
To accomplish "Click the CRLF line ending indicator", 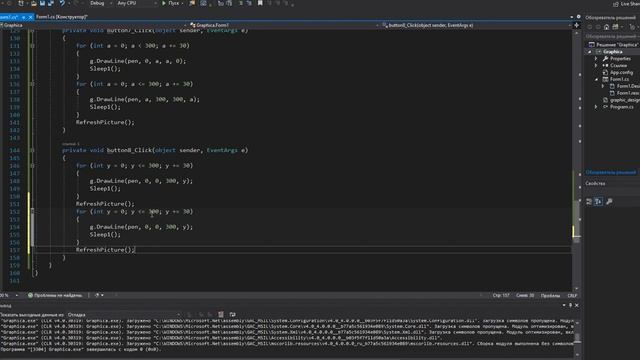I will tap(572, 296).
